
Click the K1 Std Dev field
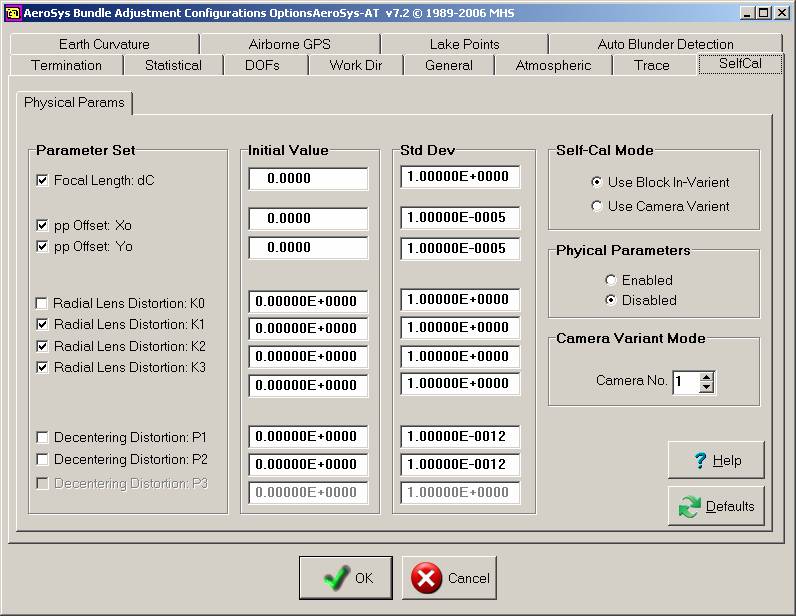click(460, 327)
